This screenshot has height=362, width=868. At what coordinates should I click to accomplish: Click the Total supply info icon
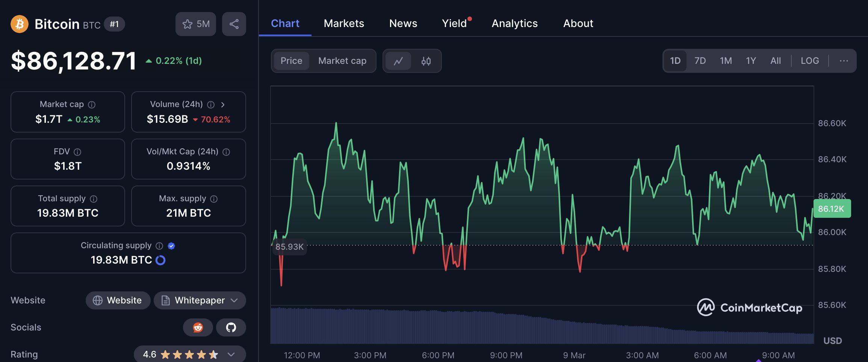(x=94, y=199)
